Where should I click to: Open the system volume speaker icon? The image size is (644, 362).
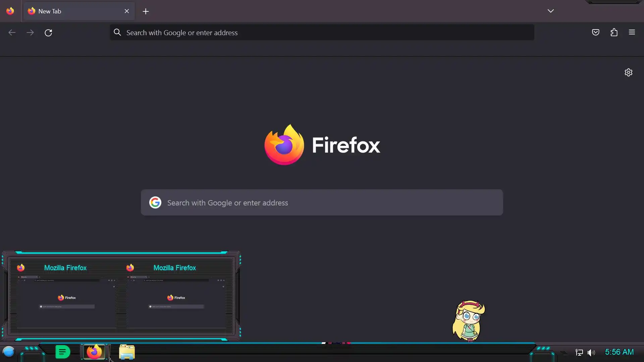click(x=591, y=353)
